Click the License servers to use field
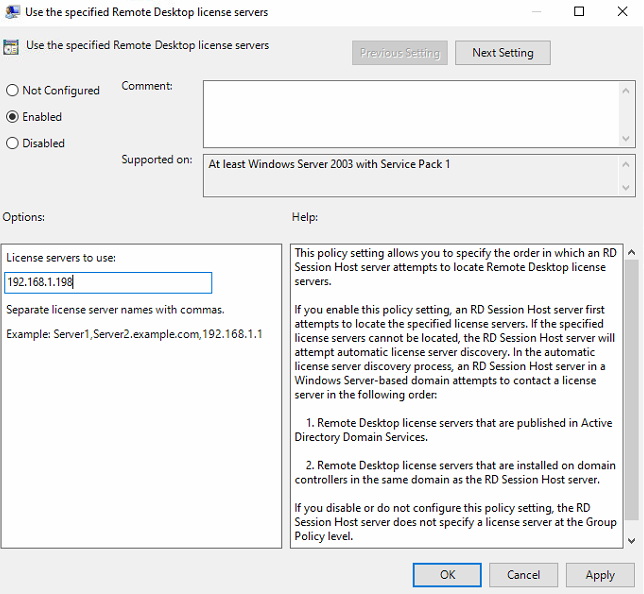644x594 pixels. (108, 283)
